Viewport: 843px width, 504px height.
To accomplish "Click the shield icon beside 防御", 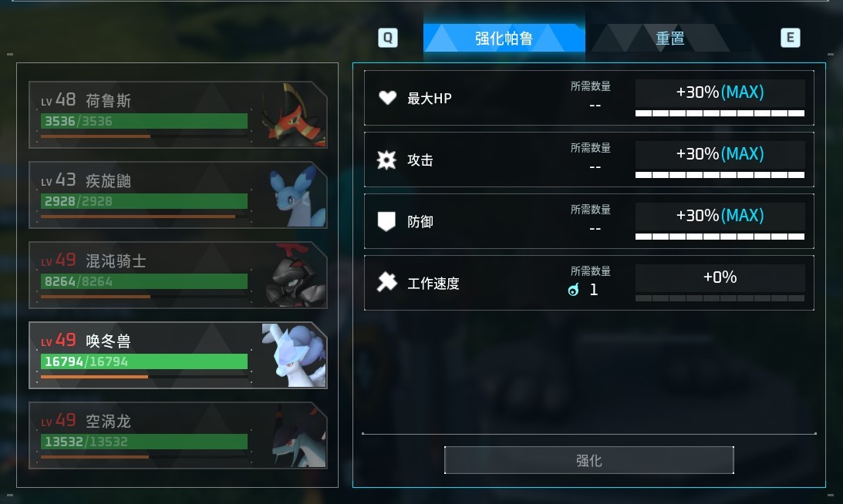I will point(386,221).
